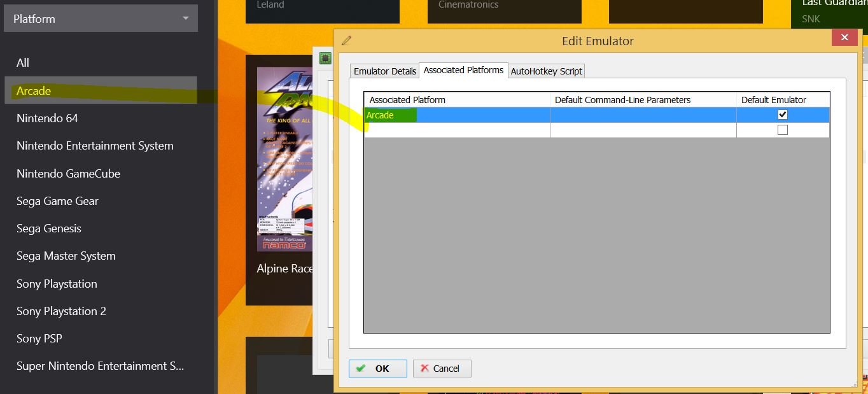Select Sega Genesis platform

tap(49, 228)
